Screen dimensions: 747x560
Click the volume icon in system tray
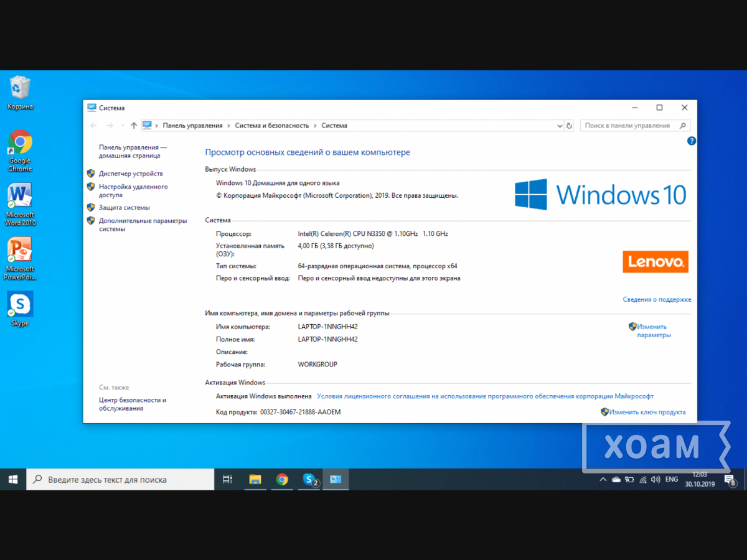click(x=655, y=480)
